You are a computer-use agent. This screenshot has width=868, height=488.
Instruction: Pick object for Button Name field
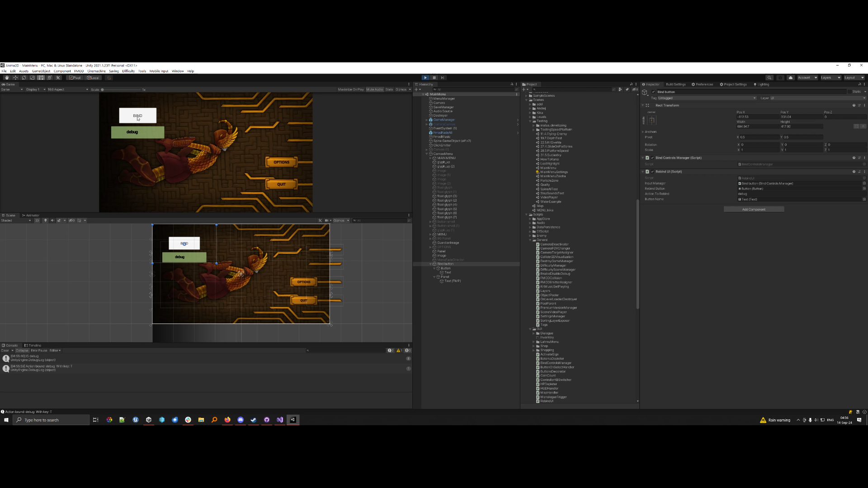(864, 199)
